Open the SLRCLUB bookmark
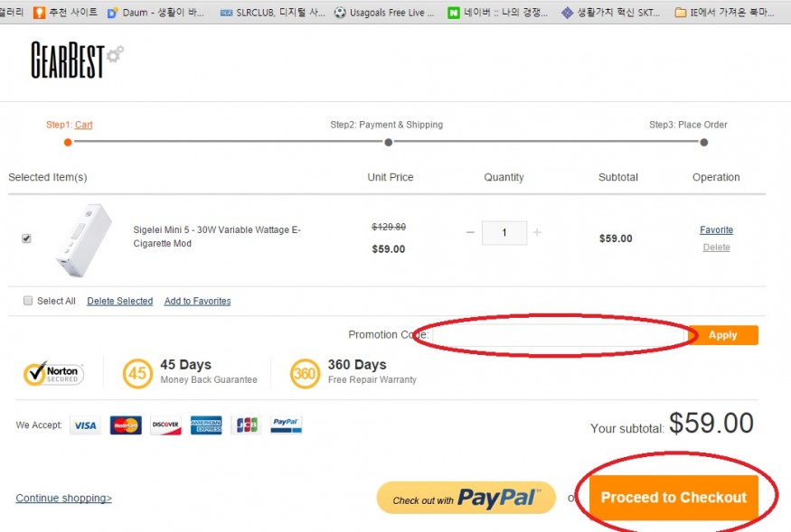Viewport: 791px width, 532px height. [273, 12]
